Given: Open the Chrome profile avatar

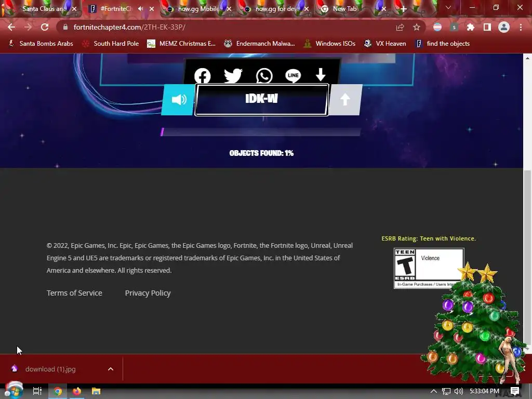Looking at the screenshot, I should pos(504,27).
